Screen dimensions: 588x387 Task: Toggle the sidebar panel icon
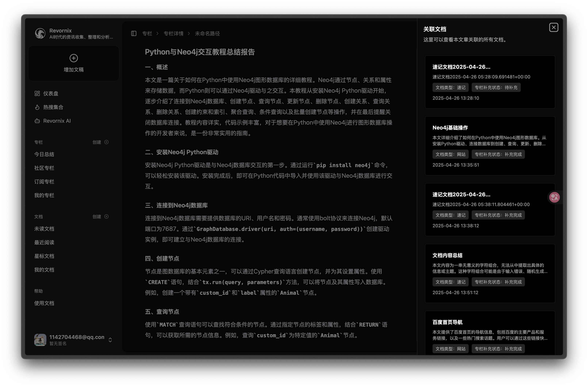click(x=134, y=34)
